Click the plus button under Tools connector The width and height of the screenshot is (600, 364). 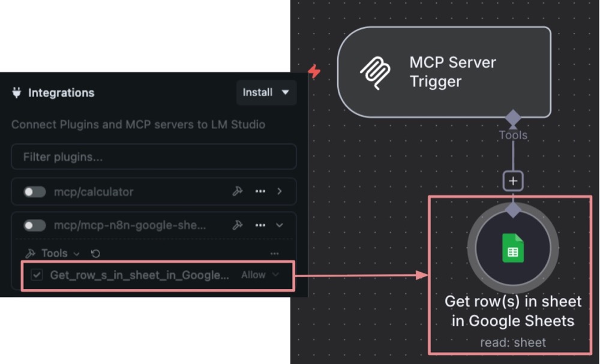pyautogui.click(x=513, y=181)
